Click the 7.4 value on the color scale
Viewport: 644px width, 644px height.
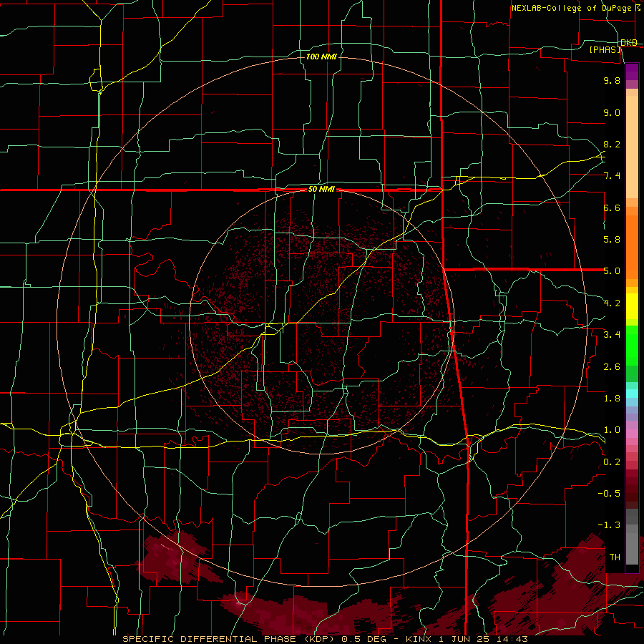612,176
